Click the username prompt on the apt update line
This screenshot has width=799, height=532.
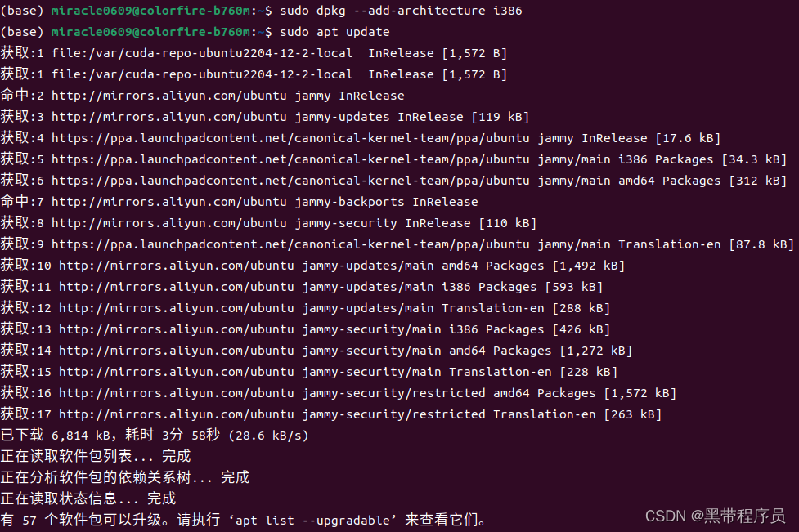[x=150, y=32]
